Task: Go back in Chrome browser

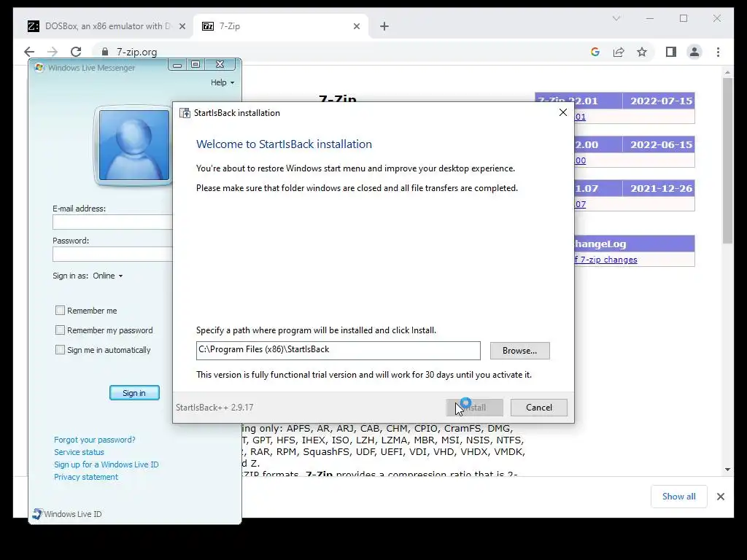Action: click(x=29, y=52)
